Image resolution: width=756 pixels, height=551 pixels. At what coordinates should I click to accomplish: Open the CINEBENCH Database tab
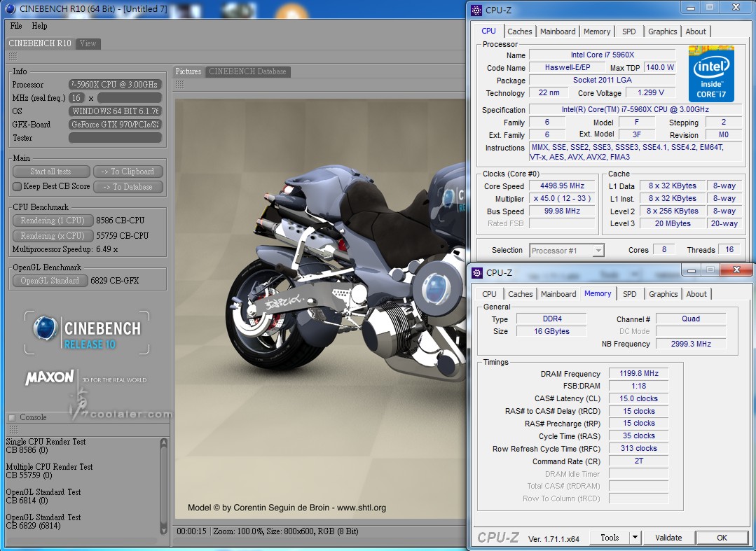[x=247, y=71]
